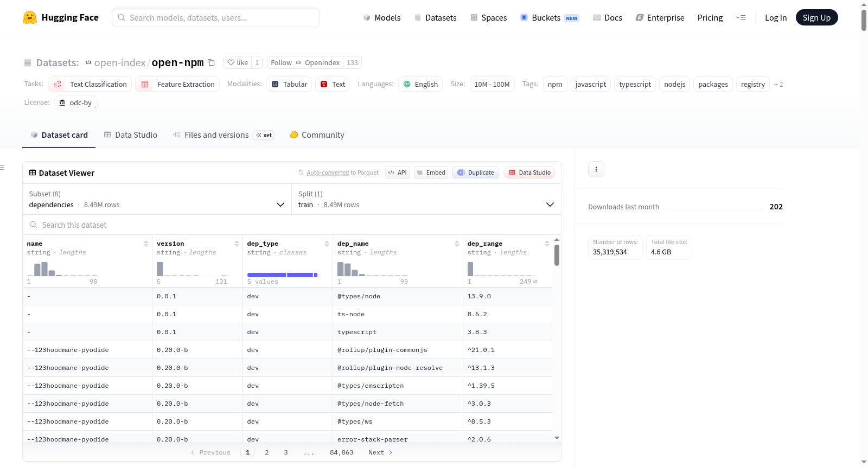Go to the Next page
The width and height of the screenshot is (868, 467).
tap(380, 452)
